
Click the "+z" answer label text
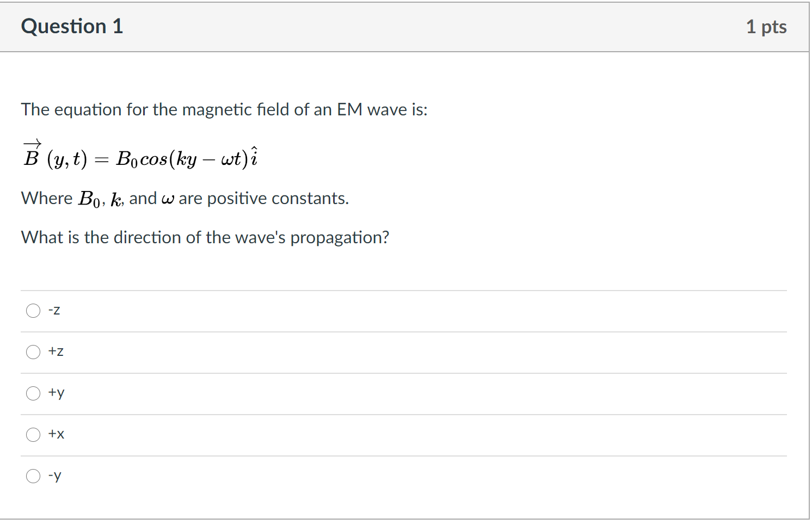pyautogui.click(x=56, y=352)
